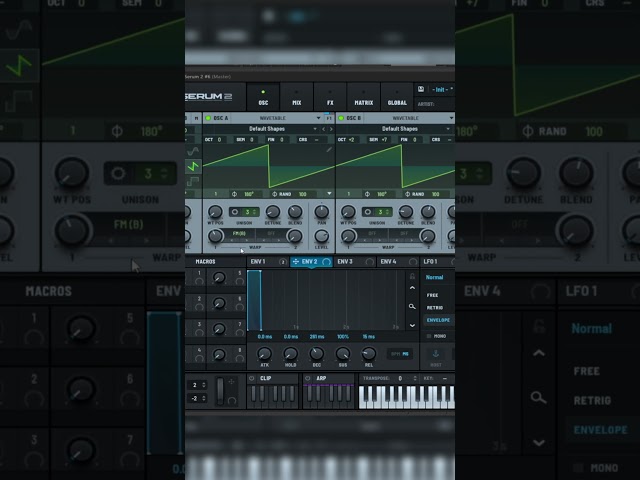Adjust OSC A unison voice count stepper
Screen dimensions: 640x480
(x=254, y=212)
